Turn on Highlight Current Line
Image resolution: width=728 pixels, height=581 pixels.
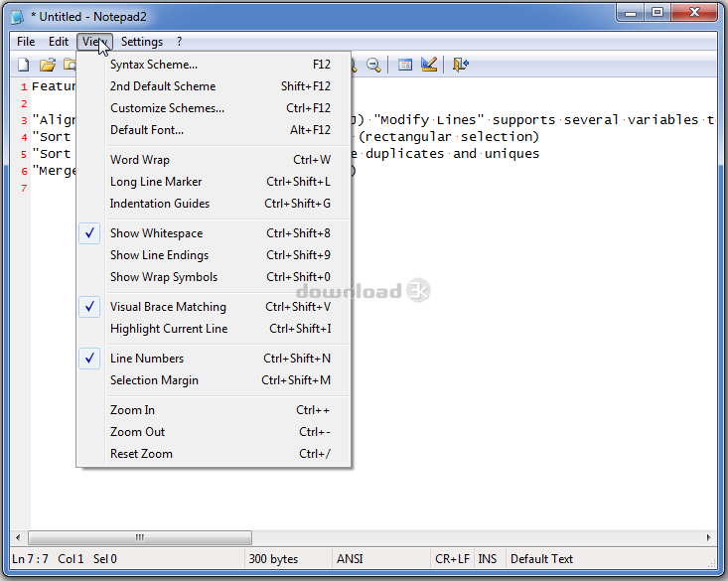click(215, 329)
